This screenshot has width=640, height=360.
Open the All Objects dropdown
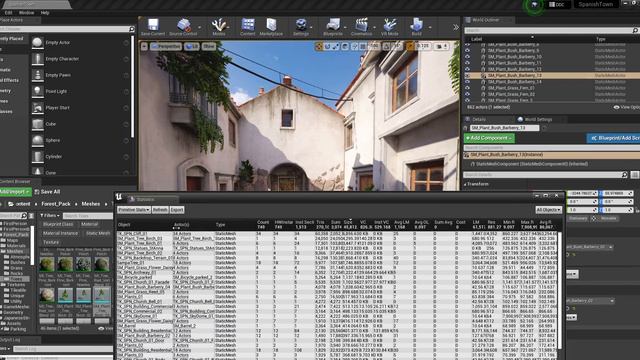549,210
